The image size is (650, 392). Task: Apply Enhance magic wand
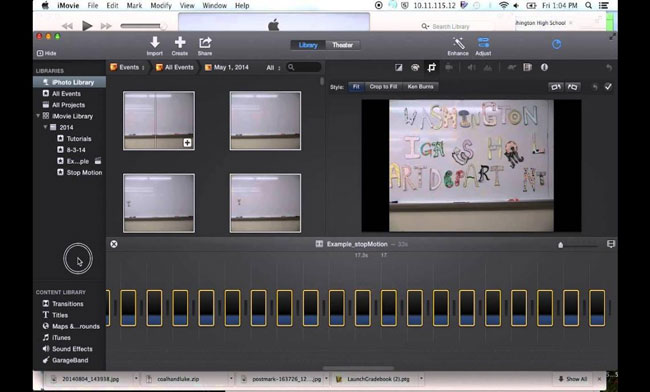tap(458, 43)
